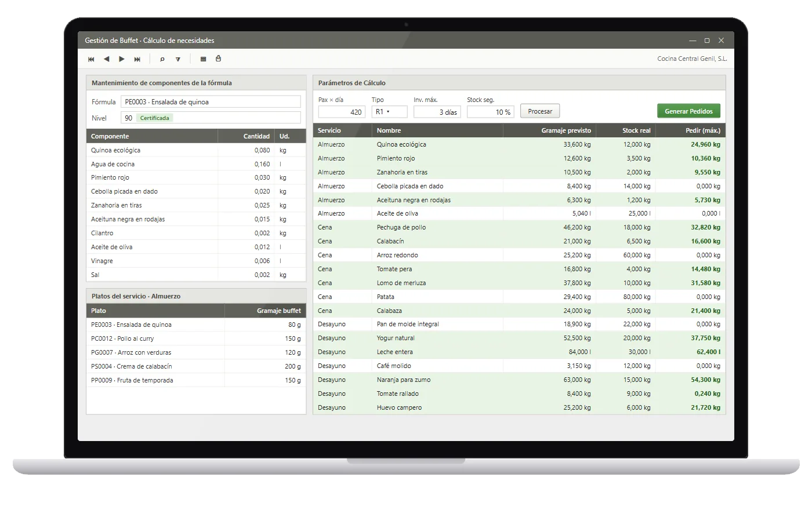This screenshot has width=812, height=510.
Task: Select dish PS0004 · Crema de calabacín
Action: click(x=196, y=366)
